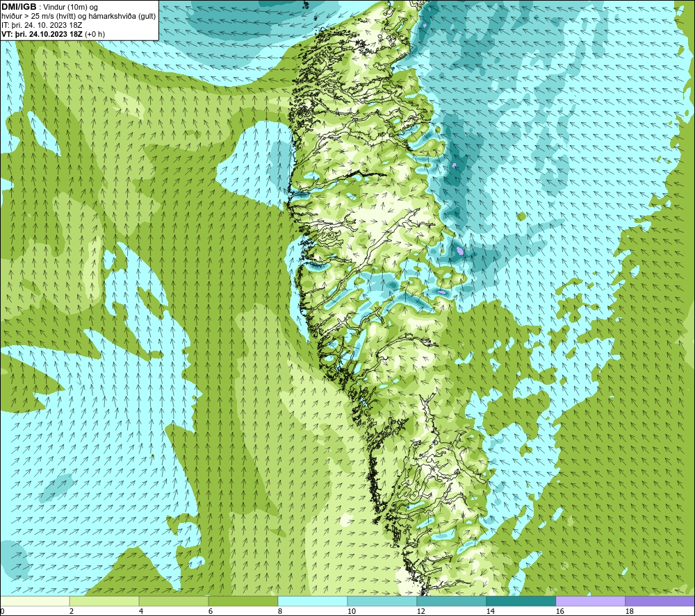Click the dark green 6–8 m/s legend swatch

pos(243,601)
